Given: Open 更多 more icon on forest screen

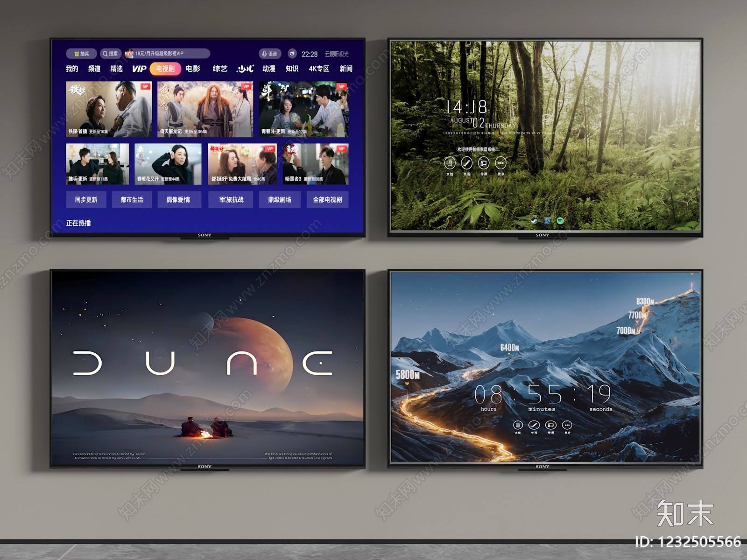Looking at the screenshot, I should [501, 163].
